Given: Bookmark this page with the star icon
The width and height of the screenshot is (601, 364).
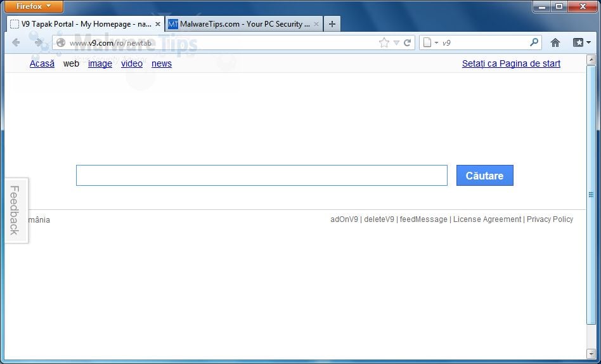Looking at the screenshot, I should pos(384,42).
